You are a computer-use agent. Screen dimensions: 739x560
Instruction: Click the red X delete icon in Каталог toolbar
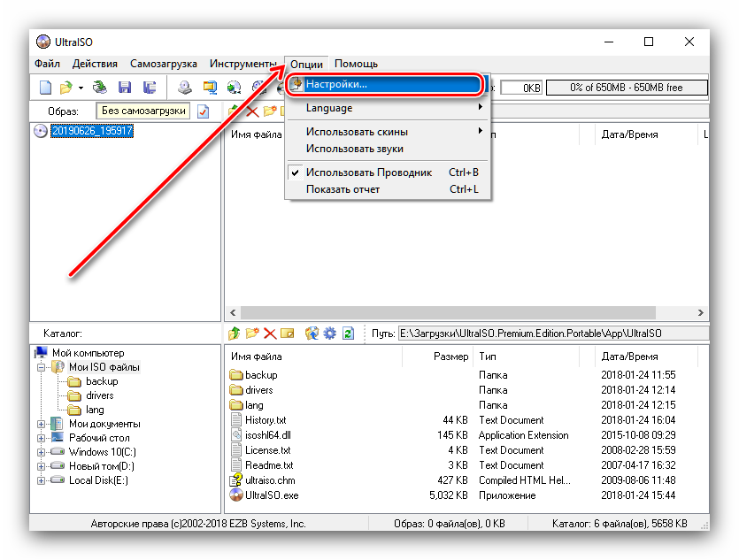270,334
